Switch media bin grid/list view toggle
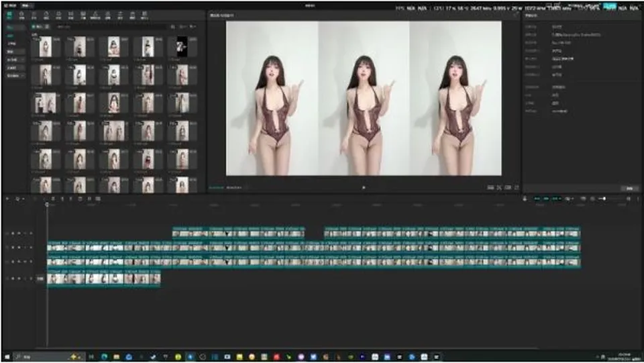 [x=173, y=27]
